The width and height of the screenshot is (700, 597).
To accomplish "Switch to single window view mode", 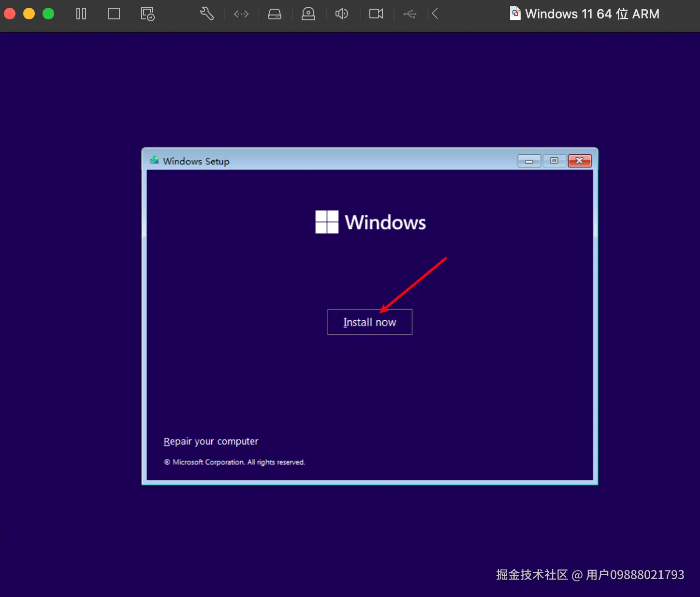I will click(114, 14).
